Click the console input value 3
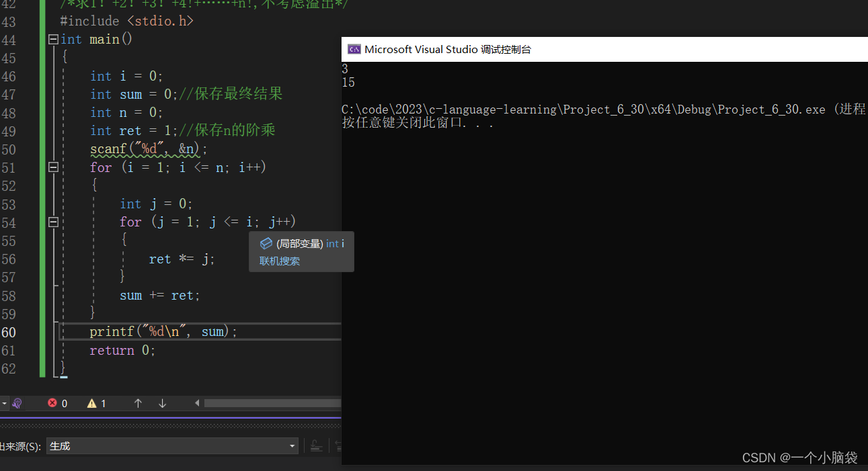The height and width of the screenshot is (471, 868). pos(345,69)
